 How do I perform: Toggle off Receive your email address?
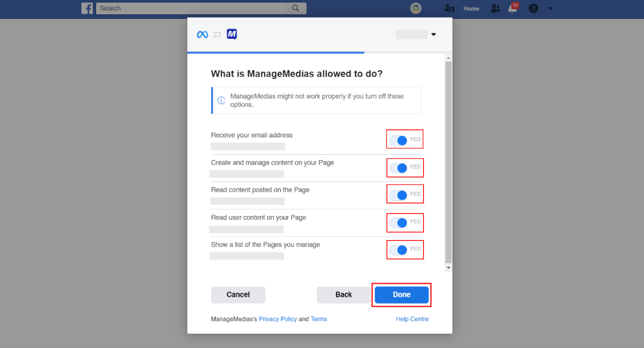pos(398,141)
